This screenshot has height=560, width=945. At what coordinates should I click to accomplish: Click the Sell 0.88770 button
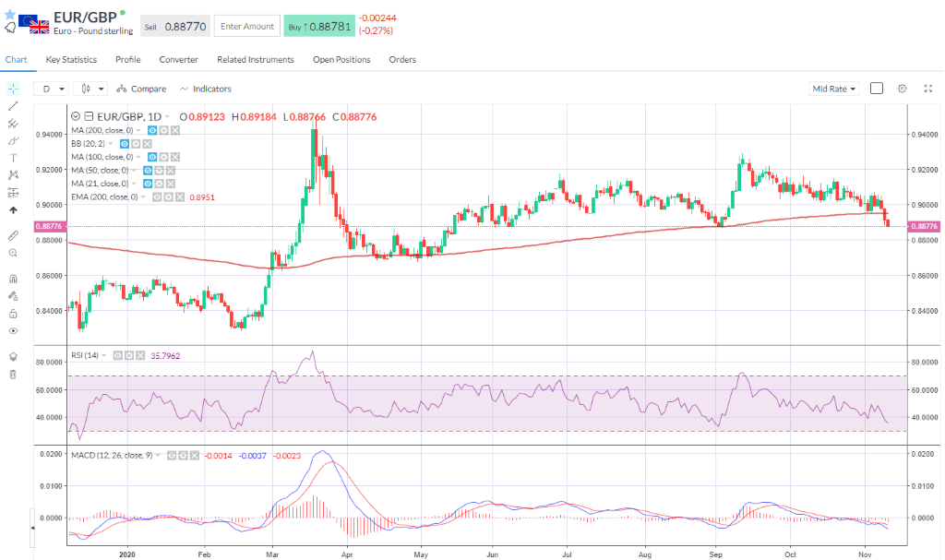pyautogui.click(x=175, y=27)
